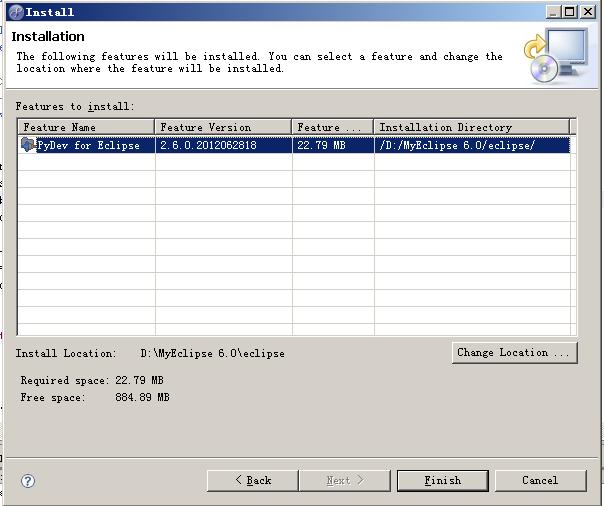
Task: Click the Back button
Action: 253,481
